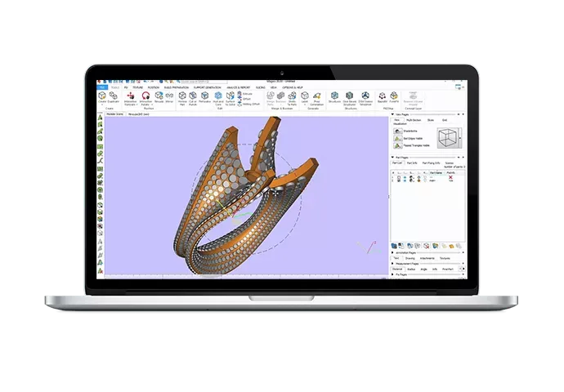Toggle Bad Edges Visible
Image resolution: width=564 pixels, height=392 pixels.
coord(397,138)
